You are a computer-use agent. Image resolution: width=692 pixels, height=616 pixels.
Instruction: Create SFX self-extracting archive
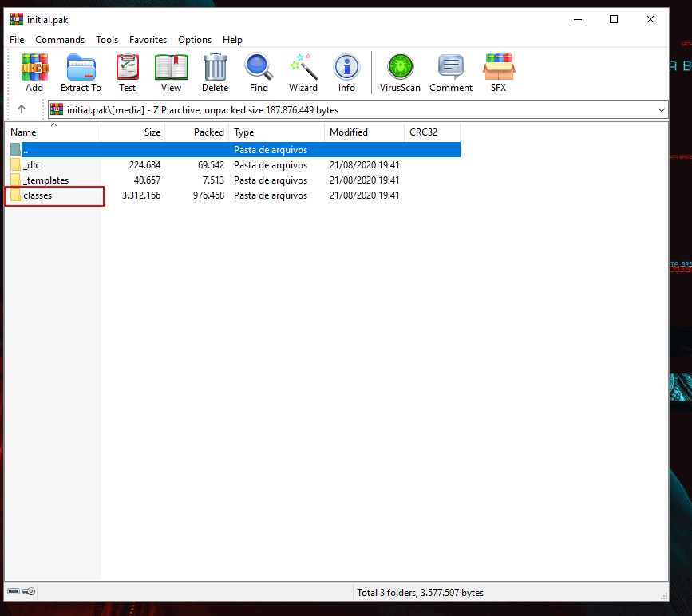pos(498,73)
